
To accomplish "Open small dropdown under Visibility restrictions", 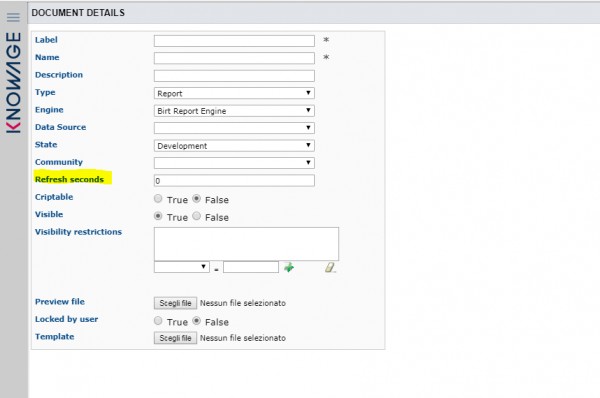I will click(x=182, y=267).
